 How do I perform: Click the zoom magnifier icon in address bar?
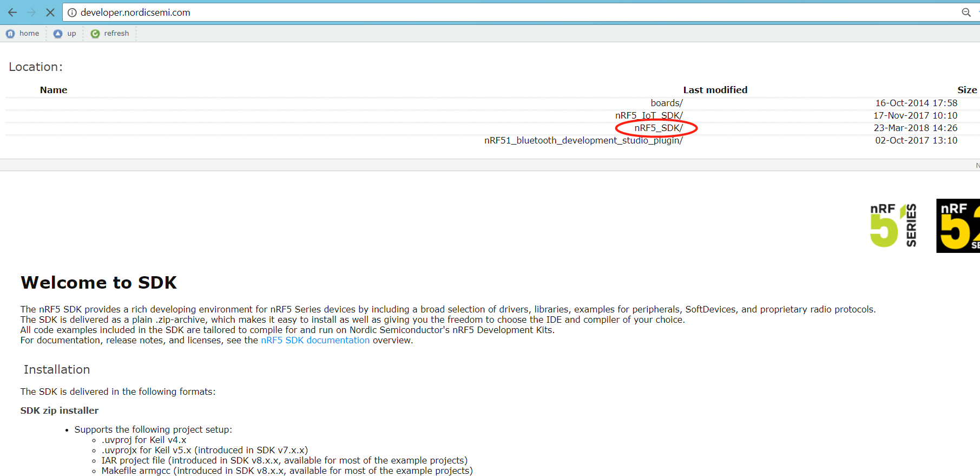pyautogui.click(x=966, y=12)
